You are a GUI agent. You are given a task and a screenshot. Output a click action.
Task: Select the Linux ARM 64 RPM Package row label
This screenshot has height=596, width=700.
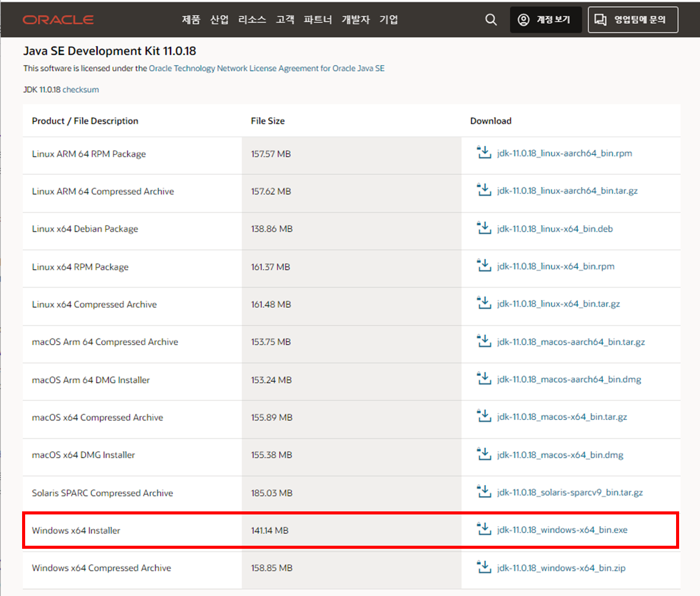point(89,154)
